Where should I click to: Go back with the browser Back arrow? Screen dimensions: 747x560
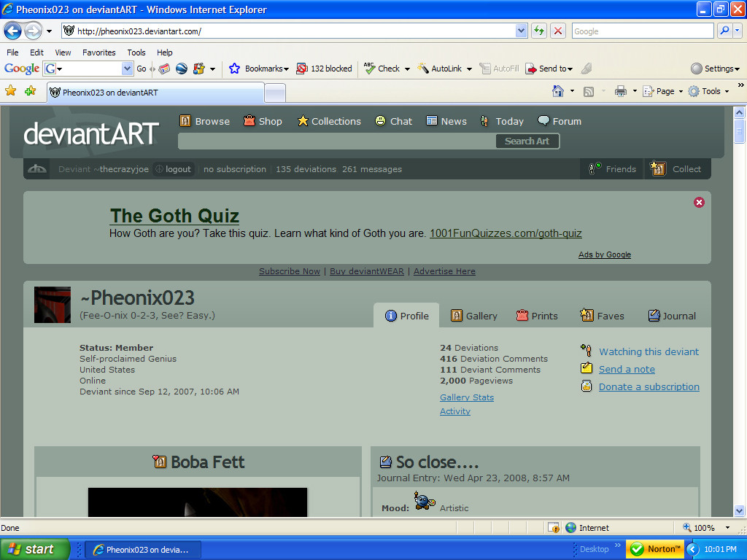13,31
